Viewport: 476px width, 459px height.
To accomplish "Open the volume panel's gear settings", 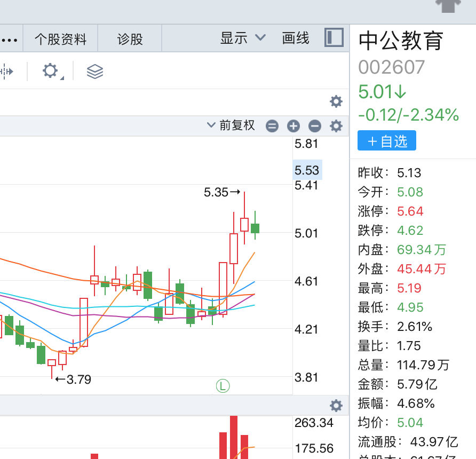I will click(x=336, y=406).
